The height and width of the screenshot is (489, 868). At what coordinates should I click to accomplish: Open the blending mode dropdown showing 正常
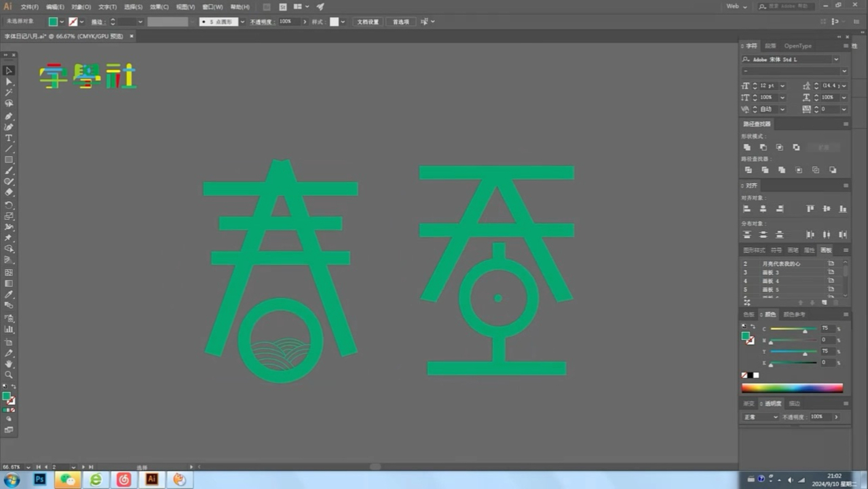coord(760,417)
